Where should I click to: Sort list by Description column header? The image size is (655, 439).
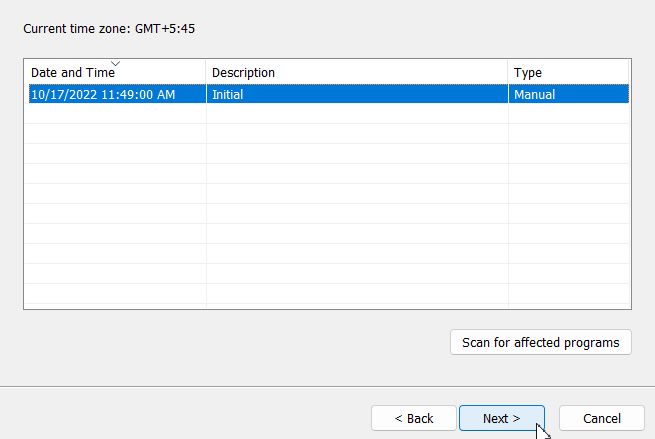click(357, 72)
